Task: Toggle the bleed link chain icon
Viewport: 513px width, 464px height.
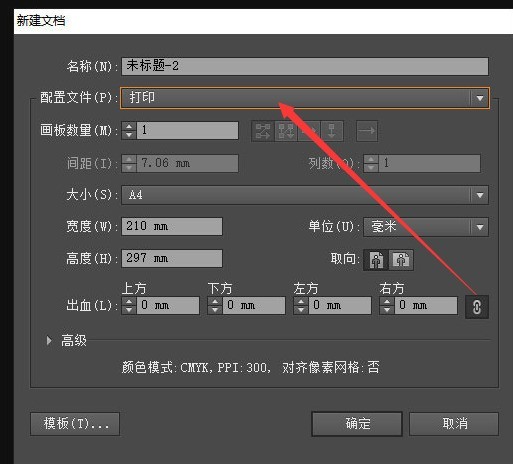Action: pos(477,307)
